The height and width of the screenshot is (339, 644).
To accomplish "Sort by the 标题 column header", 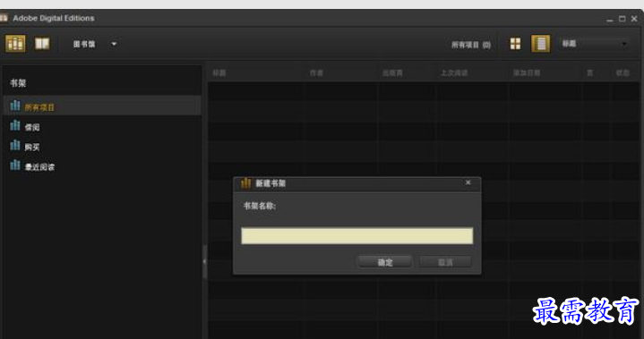I will [219, 73].
